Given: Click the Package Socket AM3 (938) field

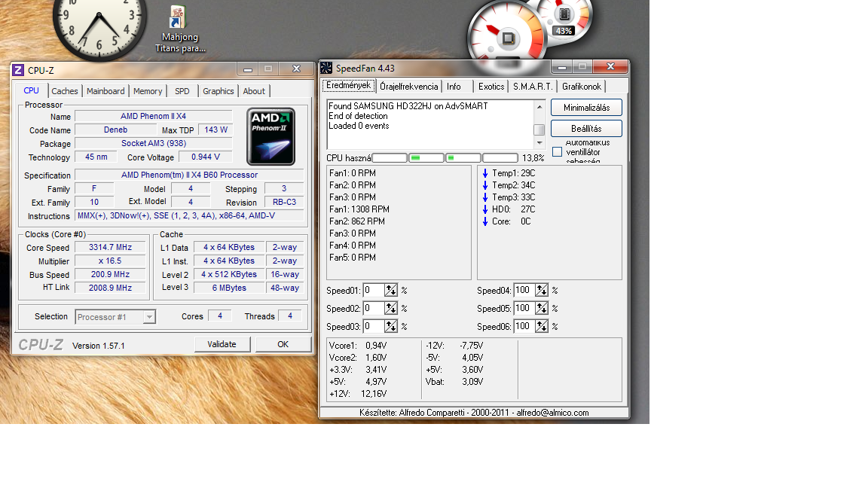Looking at the screenshot, I should (x=154, y=143).
